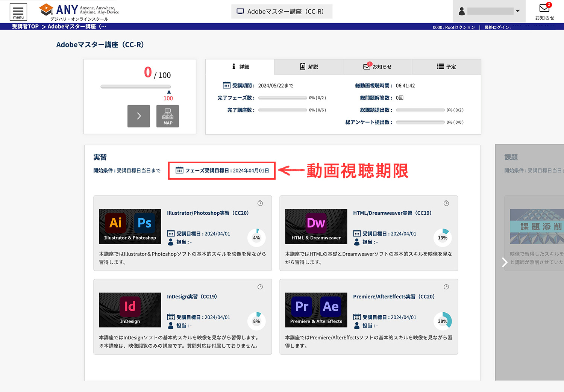Click the 8% progress circle
Image resolution: width=564 pixels, height=392 pixels.
[256, 321]
